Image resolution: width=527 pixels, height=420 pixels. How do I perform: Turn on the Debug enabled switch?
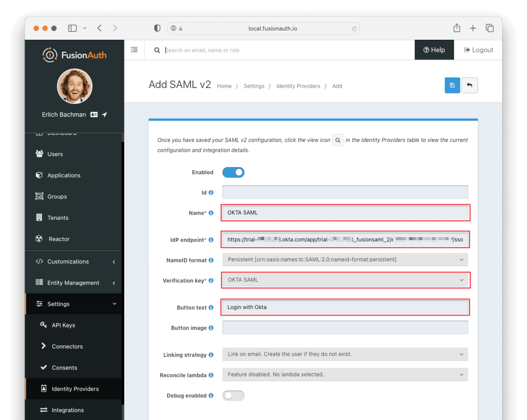click(x=233, y=396)
